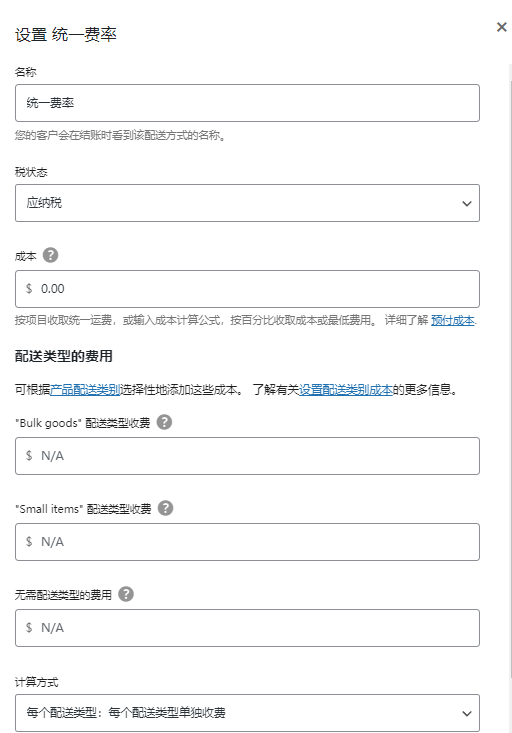The width and height of the screenshot is (512, 733).
Task: Click the chevron arrow in 税状态 select
Action: tap(467, 203)
